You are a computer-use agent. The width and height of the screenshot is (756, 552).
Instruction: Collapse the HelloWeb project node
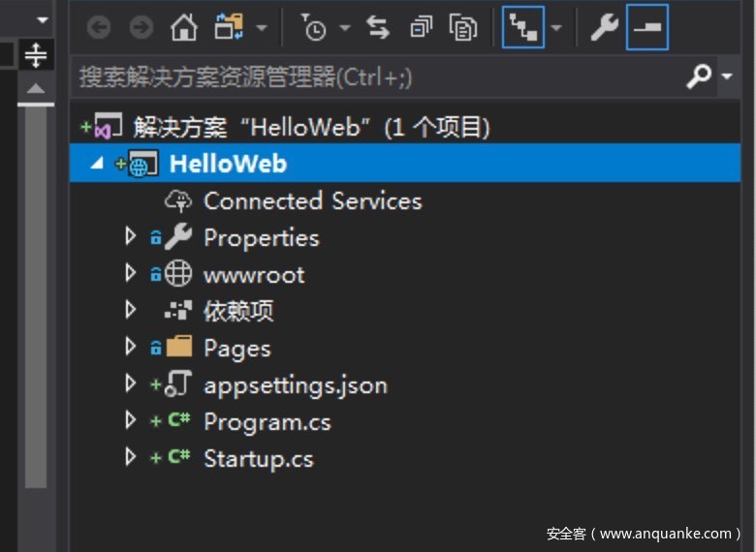click(96, 164)
